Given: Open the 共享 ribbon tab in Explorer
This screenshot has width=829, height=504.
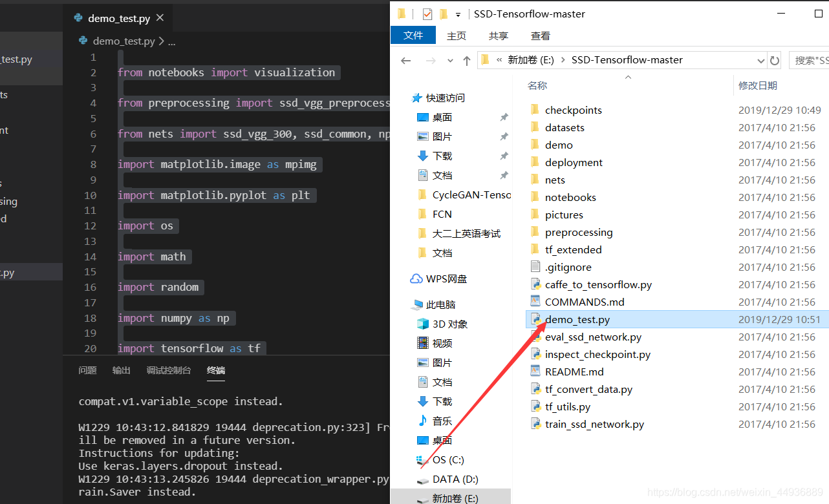Looking at the screenshot, I should (499, 36).
